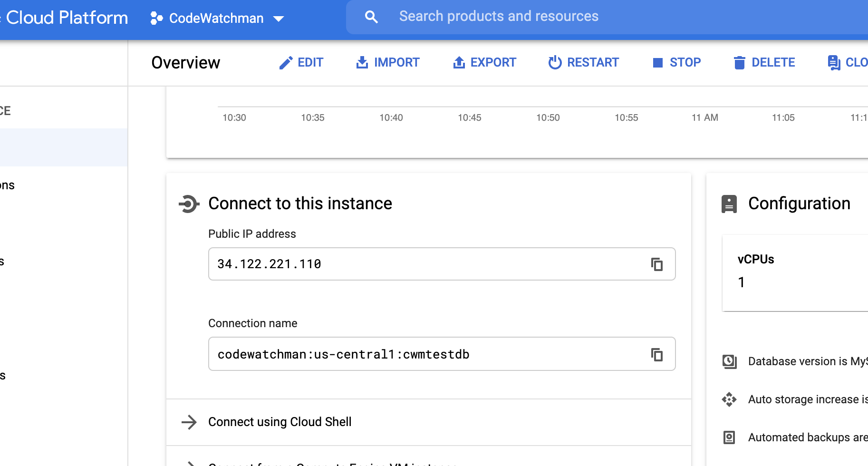Select the 34.122.221.110 IP address field
Screen dimensions: 868x466
tap(442, 264)
